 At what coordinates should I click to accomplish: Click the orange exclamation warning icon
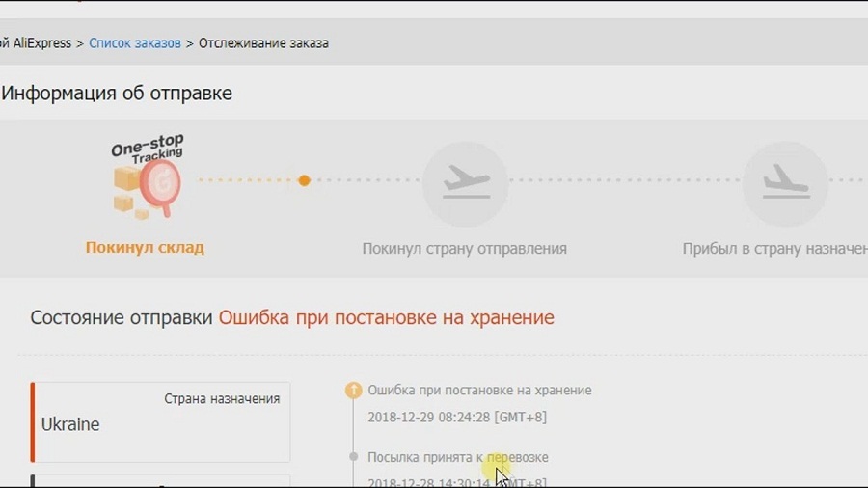(x=354, y=391)
